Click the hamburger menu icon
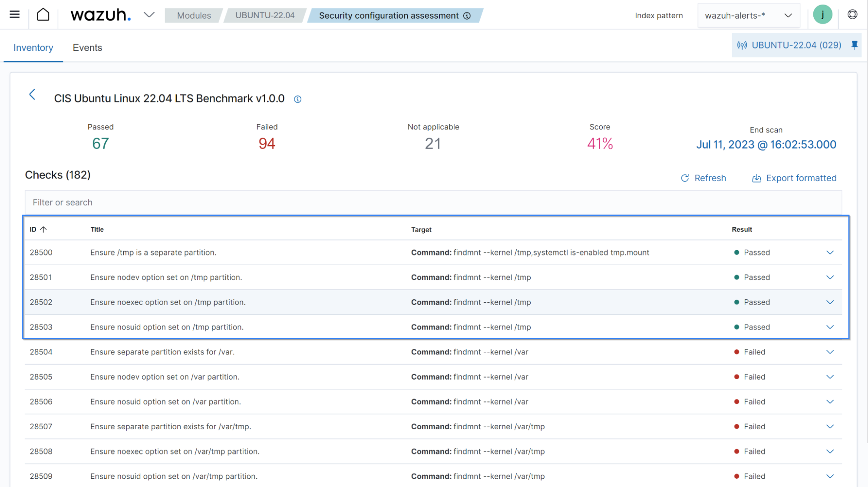 pos(14,14)
